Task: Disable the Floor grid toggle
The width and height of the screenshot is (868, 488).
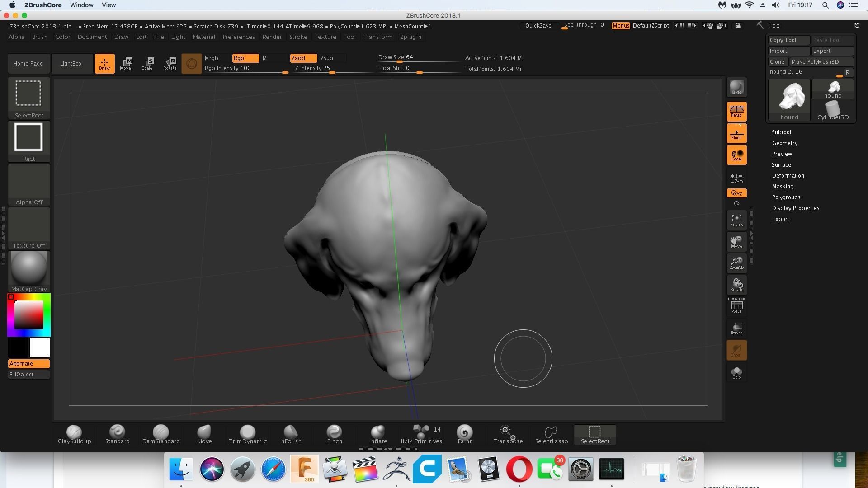Action: (x=736, y=133)
